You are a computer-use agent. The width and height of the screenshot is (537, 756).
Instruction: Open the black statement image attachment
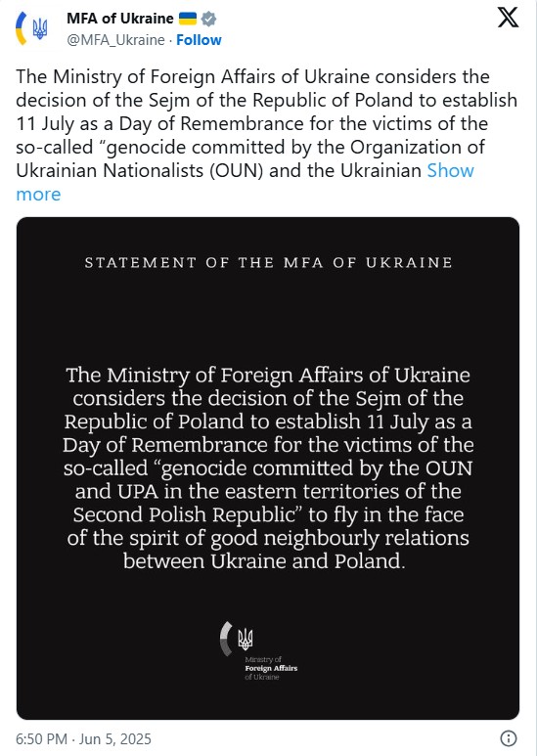[x=268, y=468]
